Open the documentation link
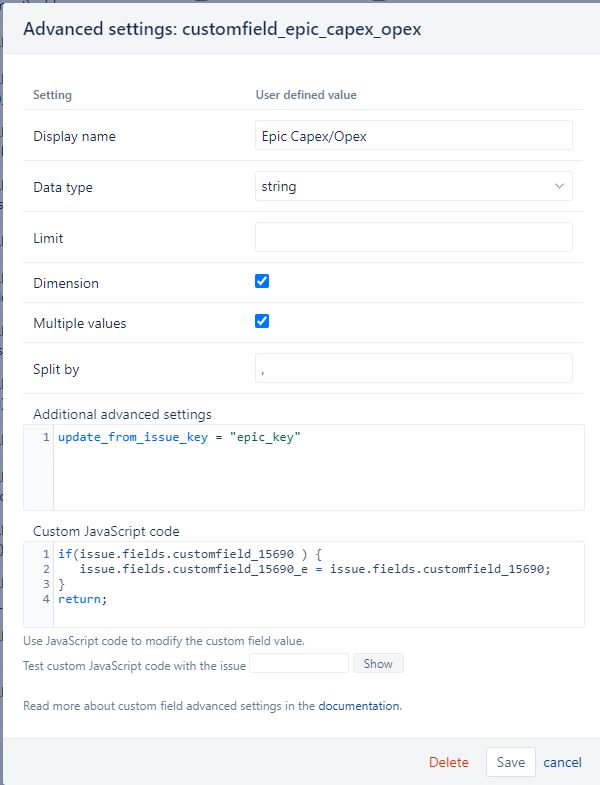The width and height of the screenshot is (600, 785). click(359, 706)
